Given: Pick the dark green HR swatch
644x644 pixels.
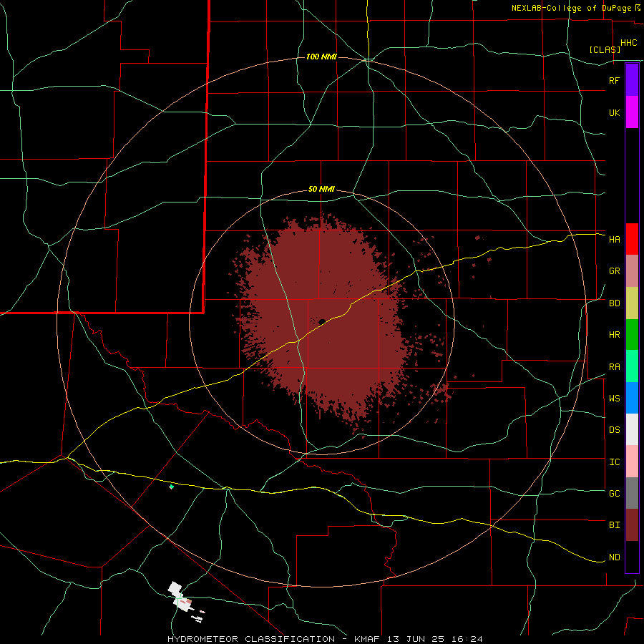Looking at the screenshot, I should tap(632, 334).
